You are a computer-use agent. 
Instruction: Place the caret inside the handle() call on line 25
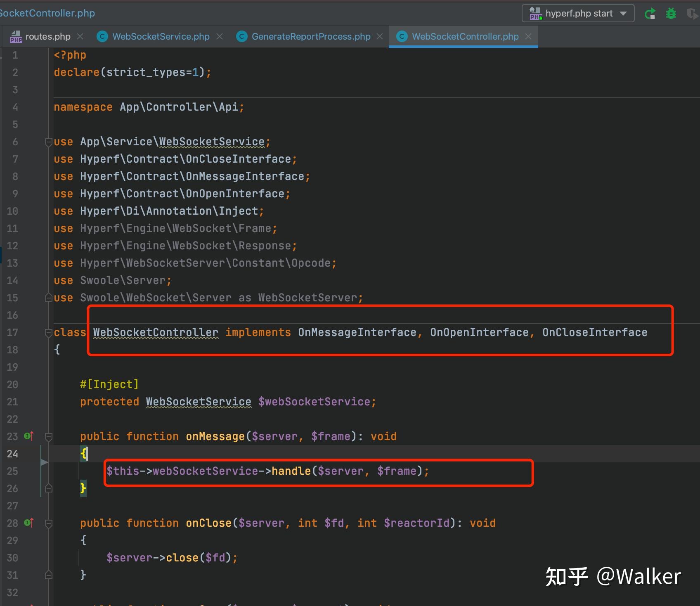[x=292, y=471]
